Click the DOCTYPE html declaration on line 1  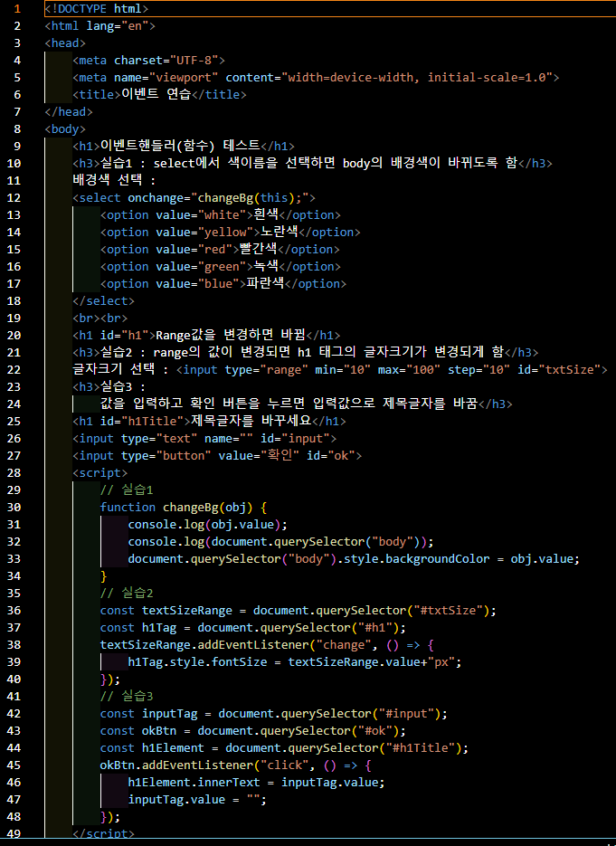[97, 9]
